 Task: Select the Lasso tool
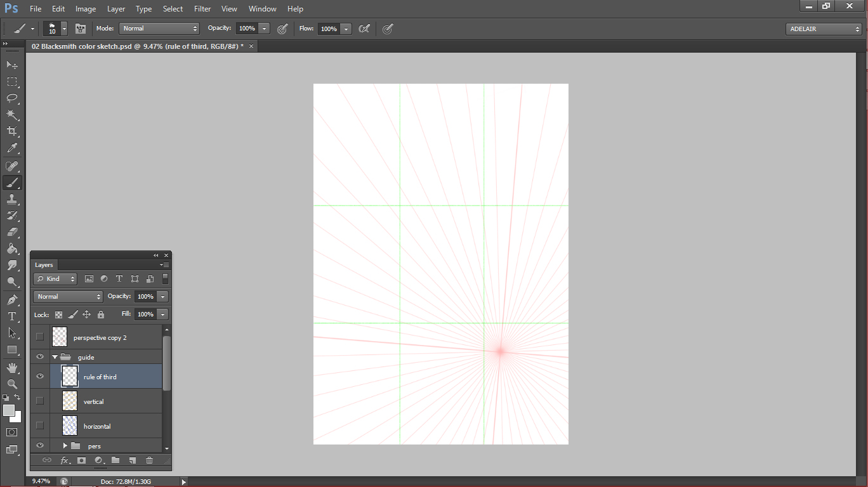[x=12, y=98]
